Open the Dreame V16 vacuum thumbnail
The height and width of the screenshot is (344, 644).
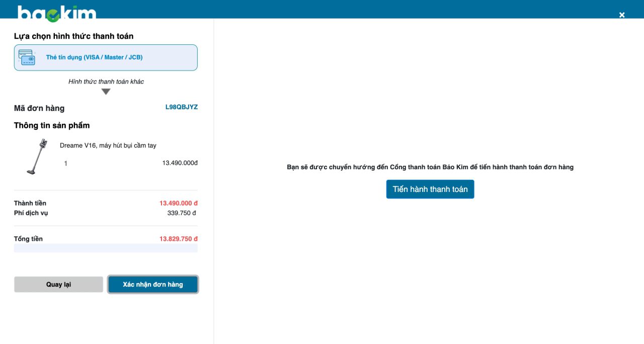(x=37, y=157)
